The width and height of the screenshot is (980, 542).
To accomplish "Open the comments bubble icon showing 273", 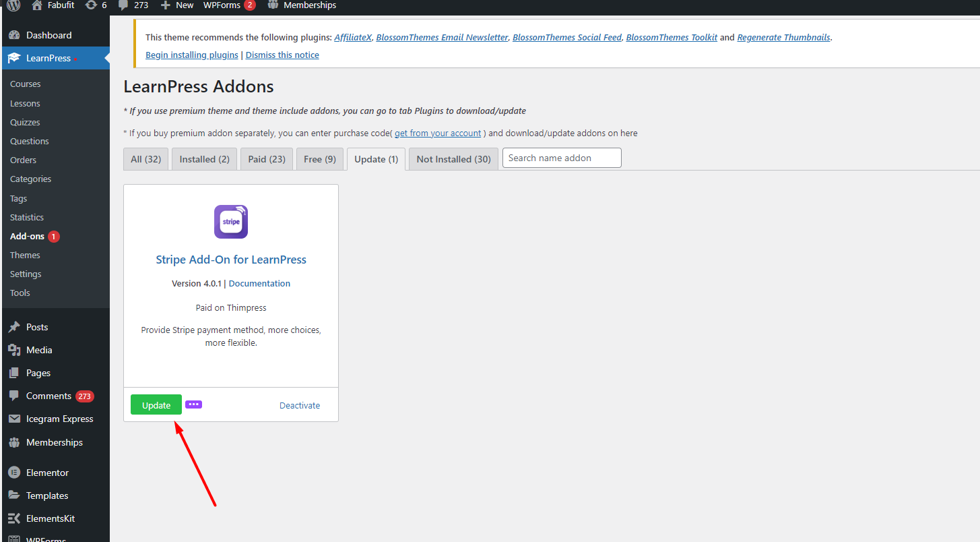I will [123, 5].
